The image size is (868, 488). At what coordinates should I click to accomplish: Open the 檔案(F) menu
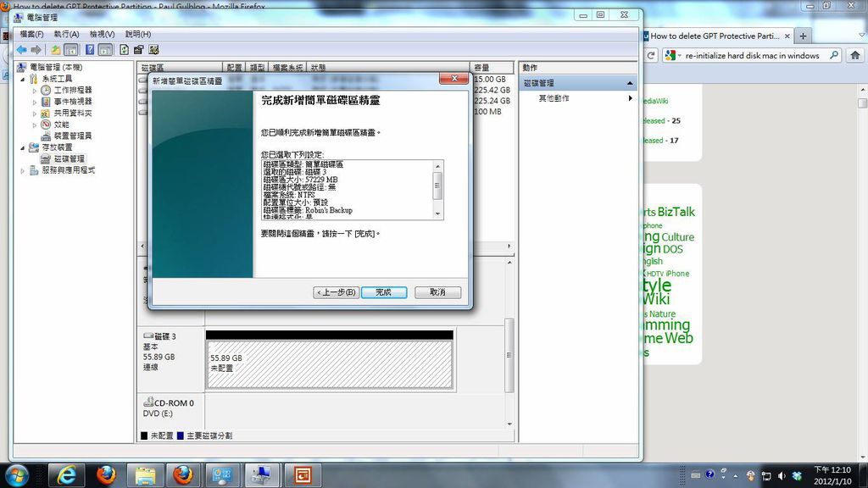pyautogui.click(x=31, y=34)
